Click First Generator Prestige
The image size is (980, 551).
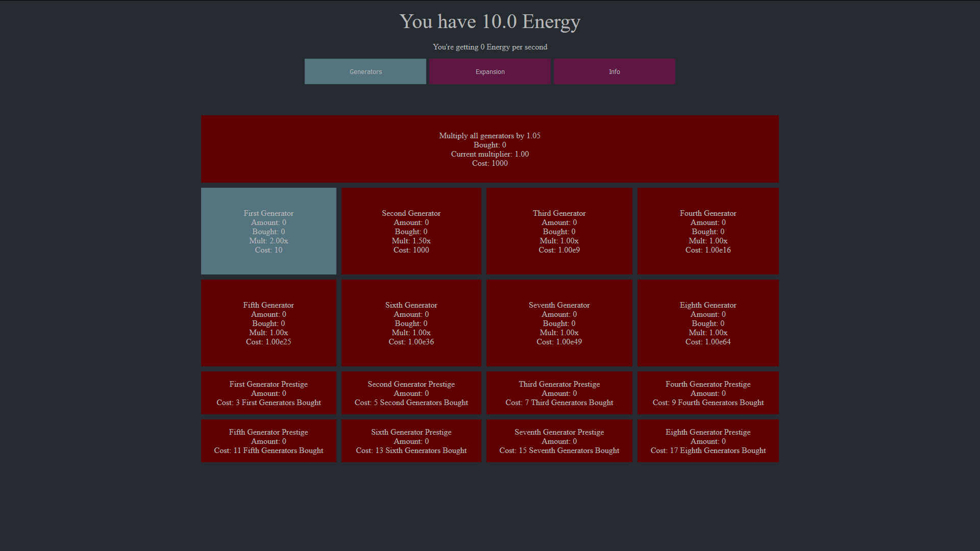tap(268, 393)
